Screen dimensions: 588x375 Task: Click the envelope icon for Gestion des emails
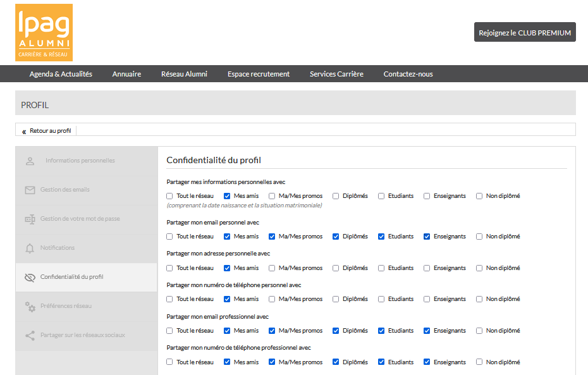point(30,190)
